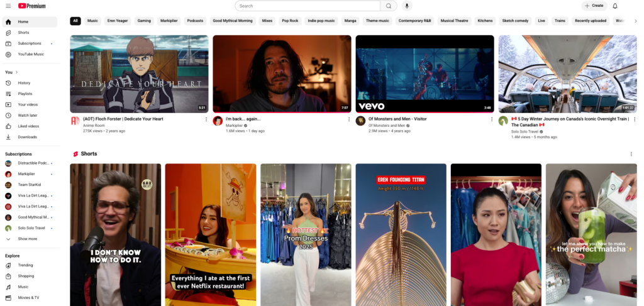Viewport: 644px width, 306px height.
Task: Open Music under Explore
Action: (x=30, y=287)
